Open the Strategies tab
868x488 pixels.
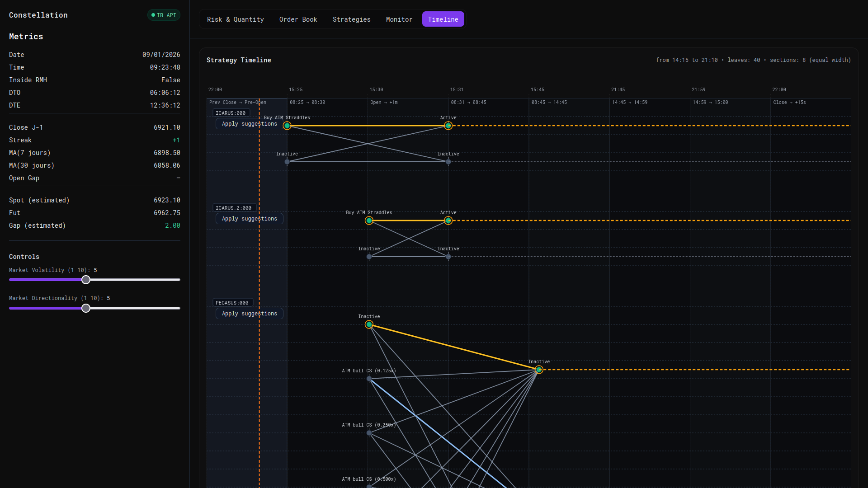(x=351, y=19)
